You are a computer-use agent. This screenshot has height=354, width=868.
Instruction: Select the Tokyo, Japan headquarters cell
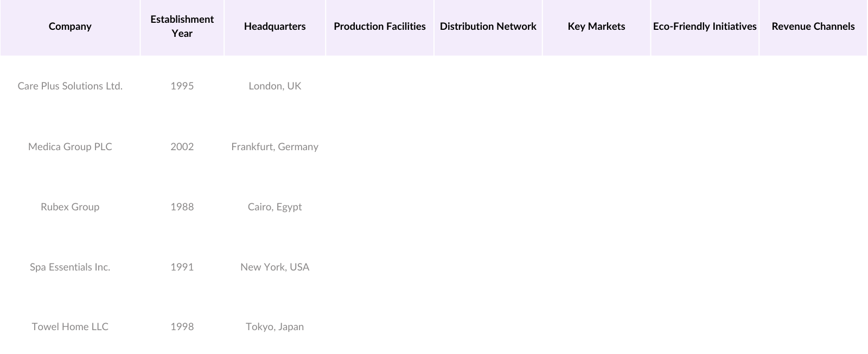275,327
